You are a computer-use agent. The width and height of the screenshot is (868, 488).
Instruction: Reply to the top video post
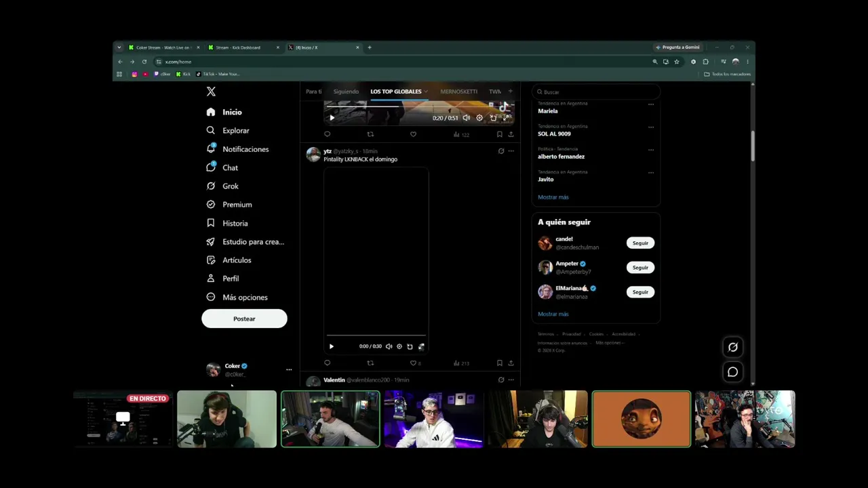[327, 134]
